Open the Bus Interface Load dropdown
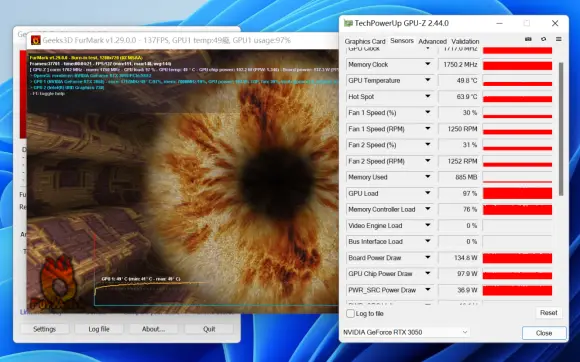Screen dimensions: 580x362 coord(428,241)
